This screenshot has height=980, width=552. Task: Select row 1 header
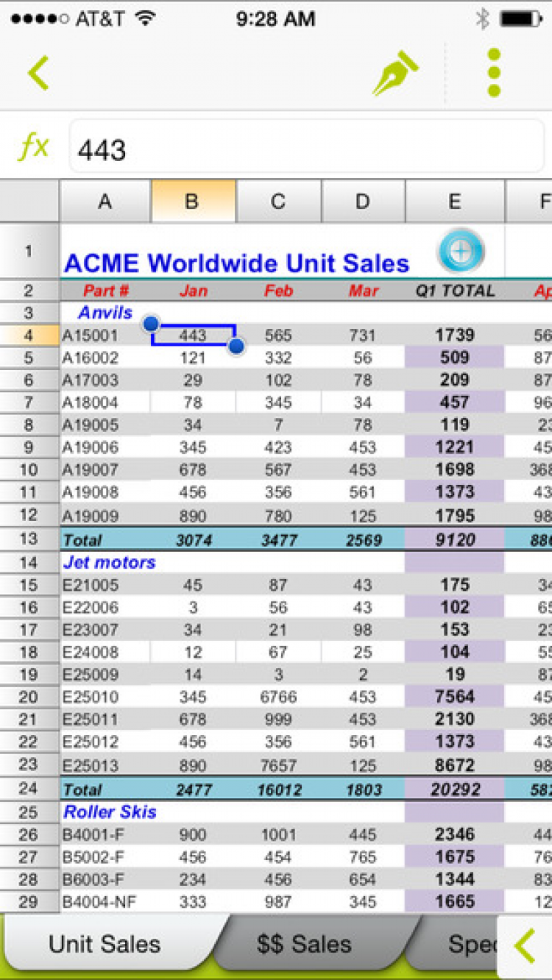tap(29, 251)
